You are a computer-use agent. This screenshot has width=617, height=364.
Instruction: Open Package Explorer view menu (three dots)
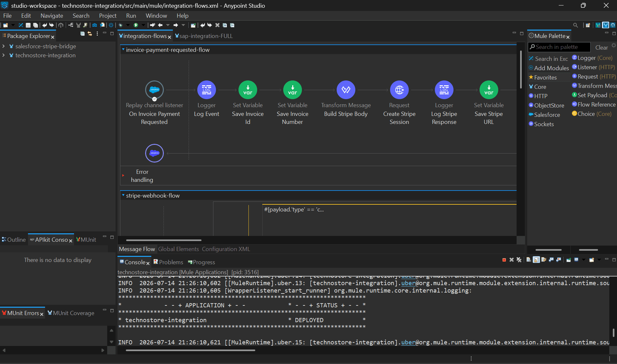pos(97,33)
